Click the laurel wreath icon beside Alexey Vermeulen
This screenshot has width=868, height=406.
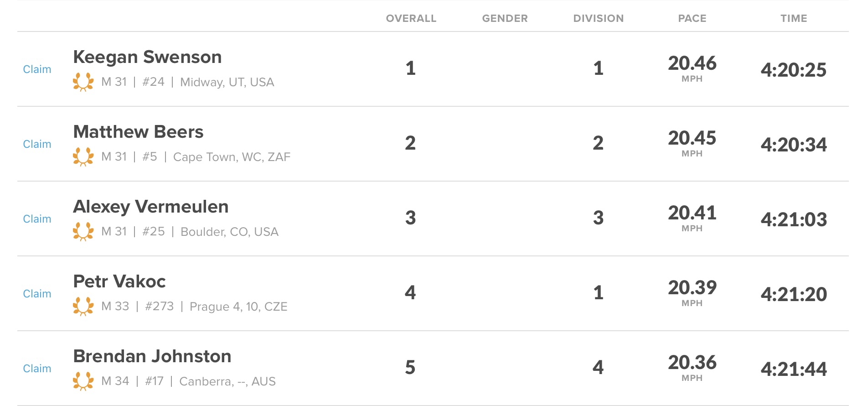pyautogui.click(x=83, y=232)
